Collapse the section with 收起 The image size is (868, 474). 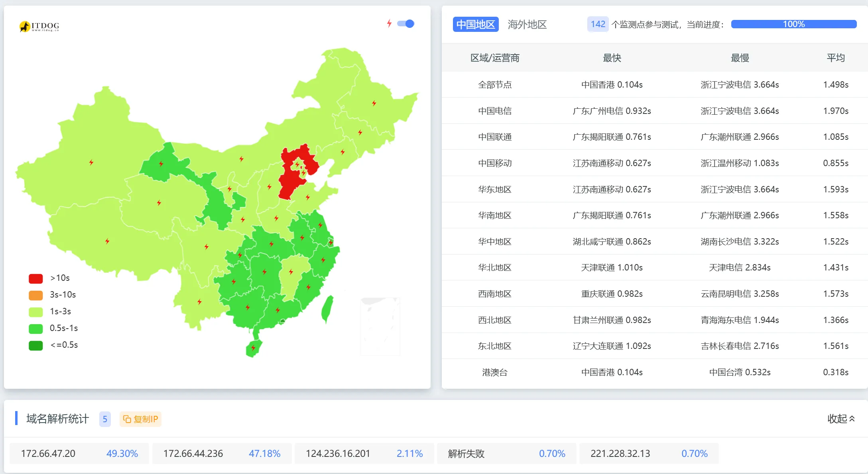[837, 419]
